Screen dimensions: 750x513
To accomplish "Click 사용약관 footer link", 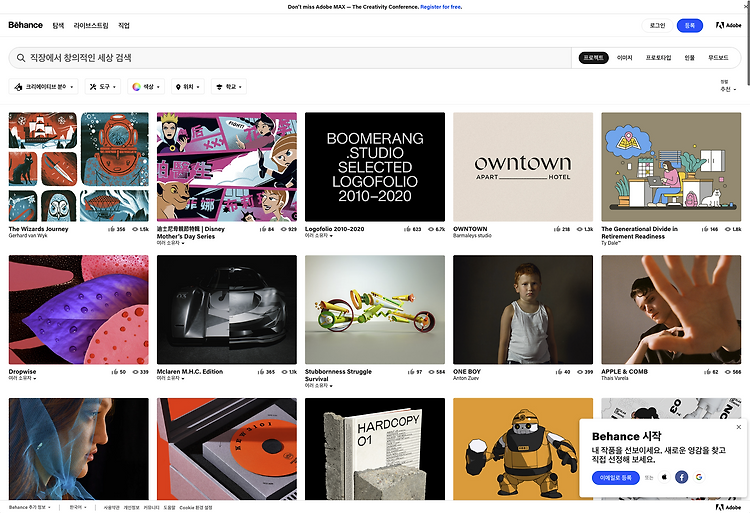I will [111, 507].
